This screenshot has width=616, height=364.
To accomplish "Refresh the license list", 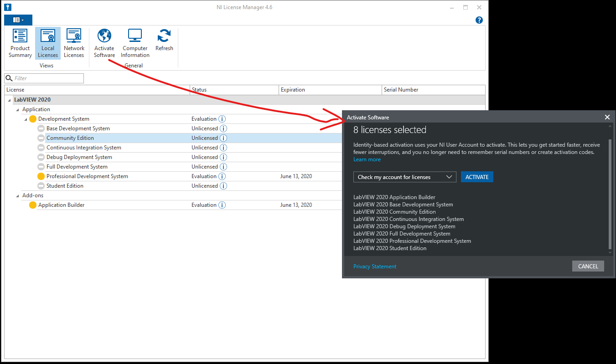I will coord(164,40).
